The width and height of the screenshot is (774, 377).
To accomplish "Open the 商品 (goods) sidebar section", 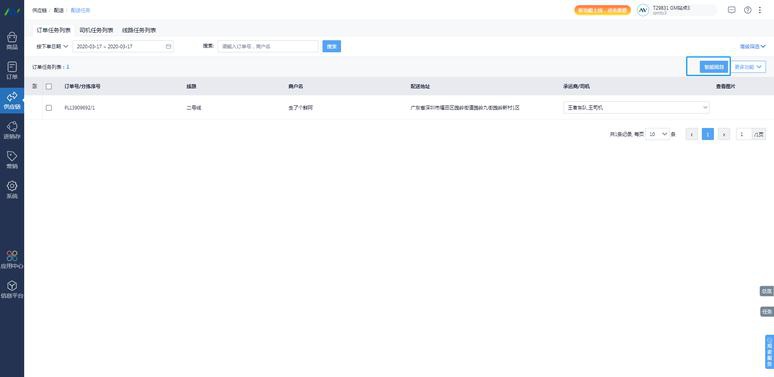I will pyautogui.click(x=12, y=41).
